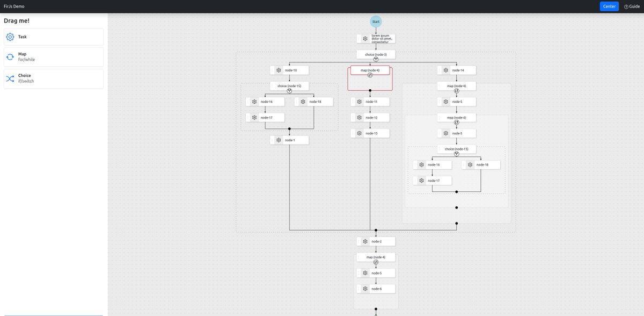Click the gear icon on node-11
The image size is (644, 316).
click(360, 102)
